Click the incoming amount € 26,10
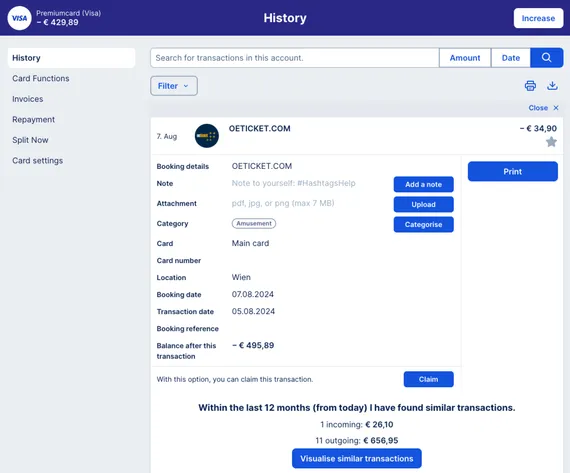This screenshot has height=473, width=570. (379, 424)
